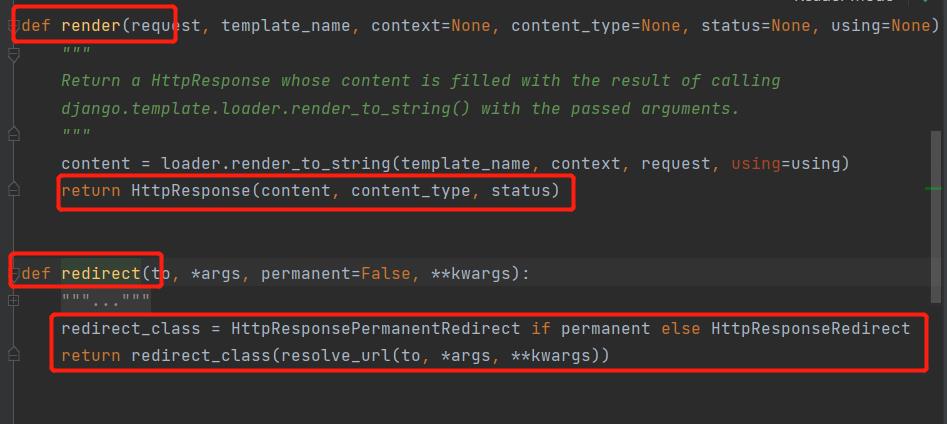Click the green stripe mark in scrollbar gutter
Viewport: 947px width, 424px height.
coord(934,188)
